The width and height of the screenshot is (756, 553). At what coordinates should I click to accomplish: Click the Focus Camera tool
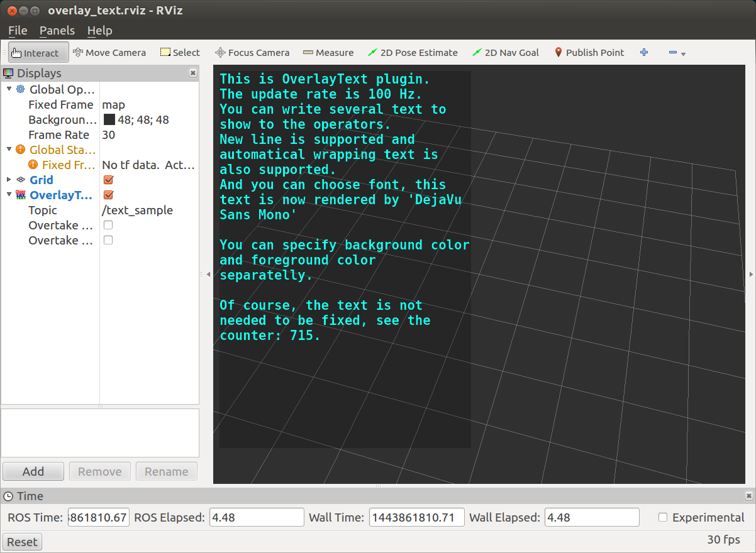[252, 53]
